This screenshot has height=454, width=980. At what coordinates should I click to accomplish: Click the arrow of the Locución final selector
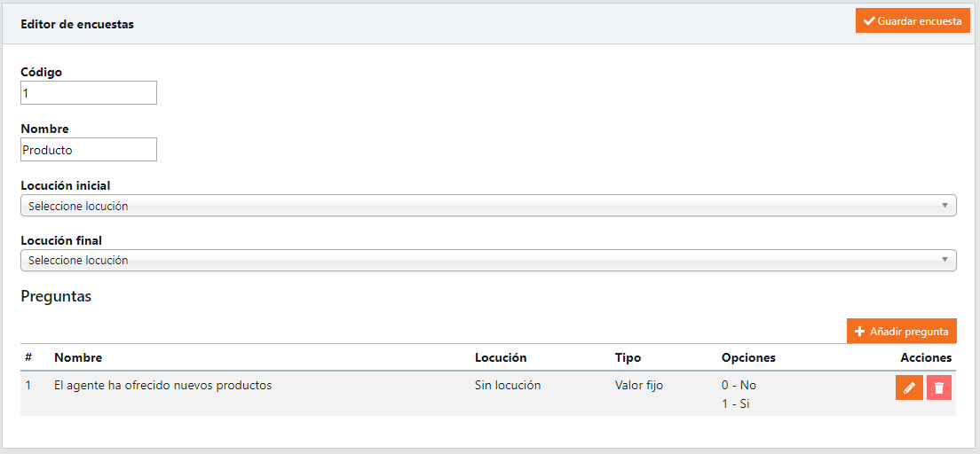click(945, 261)
